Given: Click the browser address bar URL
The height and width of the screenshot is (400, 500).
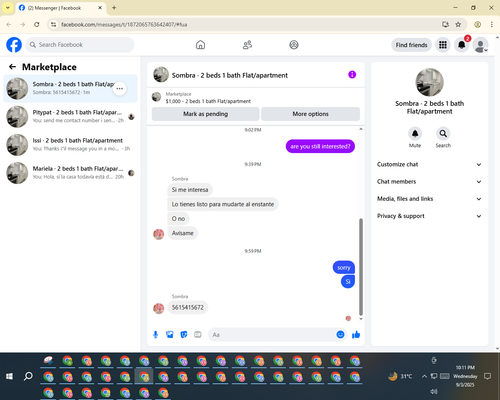Looking at the screenshot, I should 124,24.
